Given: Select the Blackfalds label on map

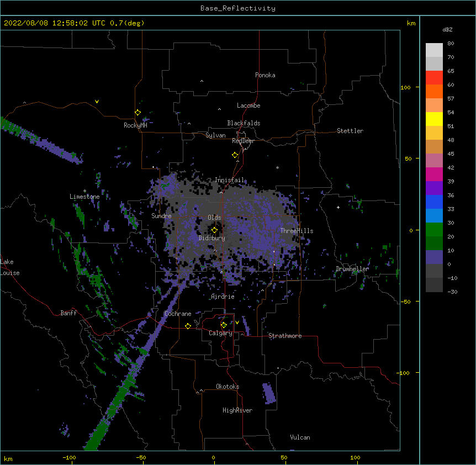Looking at the screenshot, I should [244, 123].
